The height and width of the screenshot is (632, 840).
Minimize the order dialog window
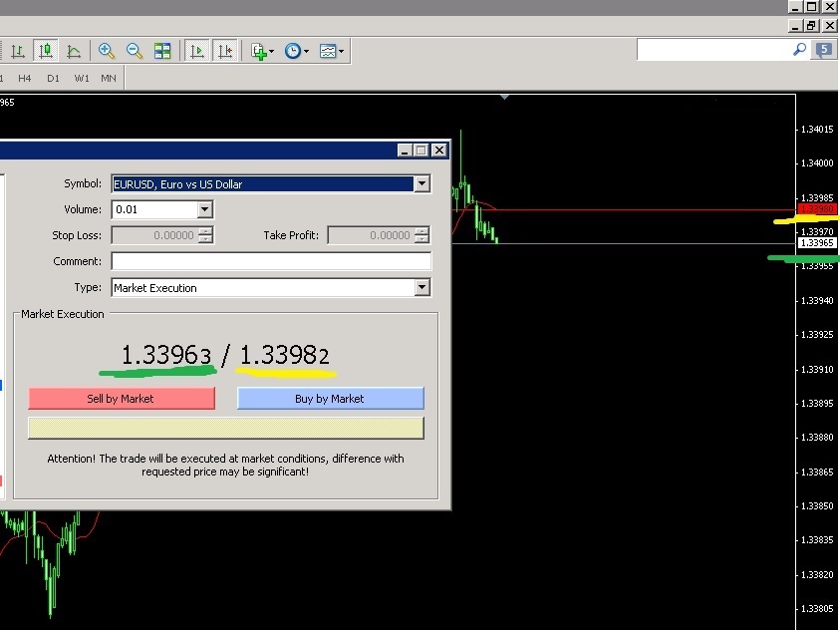pyautogui.click(x=405, y=151)
